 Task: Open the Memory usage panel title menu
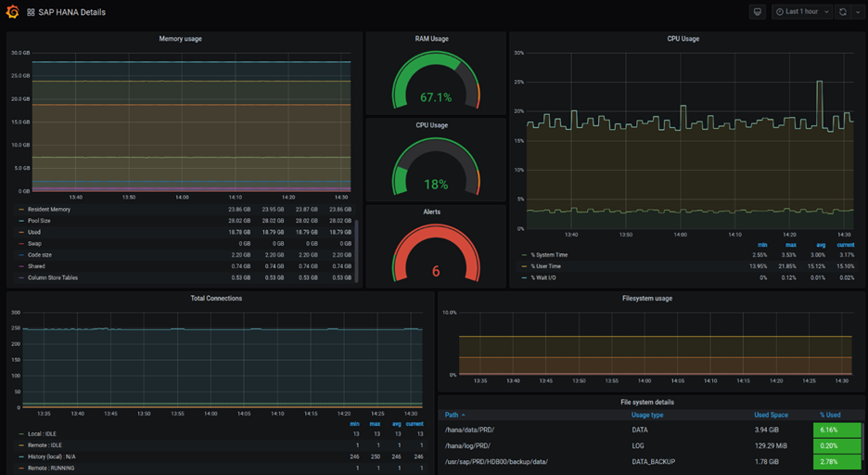click(181, 39)
